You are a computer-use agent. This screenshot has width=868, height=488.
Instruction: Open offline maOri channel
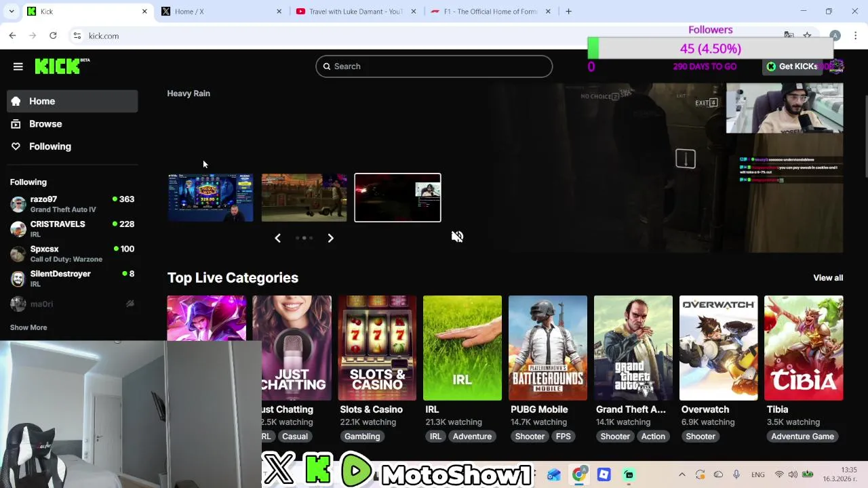(73, 304)
